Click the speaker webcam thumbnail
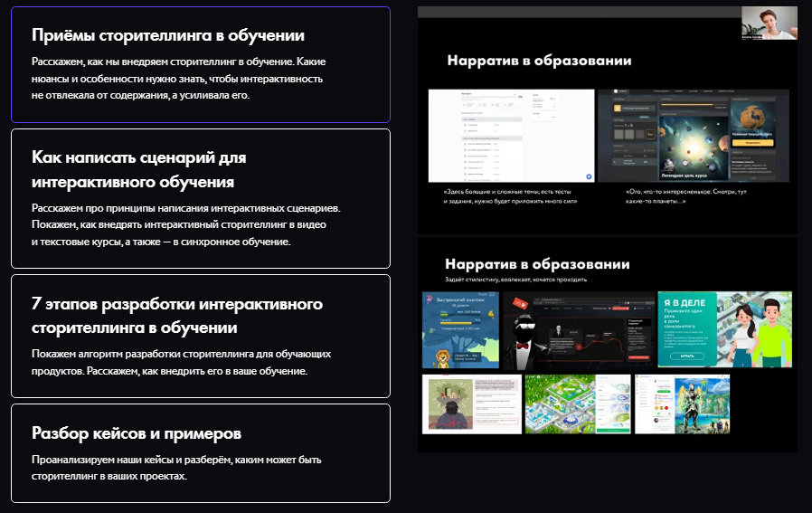This screenshot has height=513, width=812. (769, 23)
